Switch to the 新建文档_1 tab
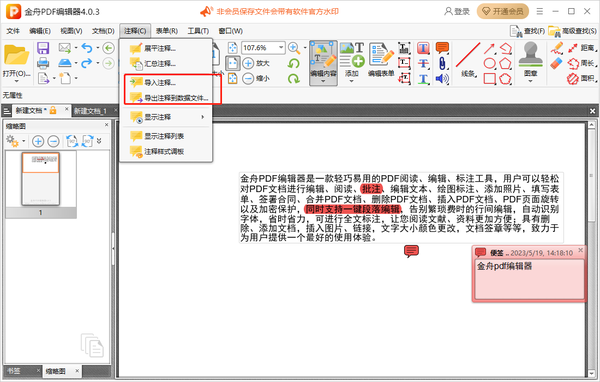 [x=90, y=111]
